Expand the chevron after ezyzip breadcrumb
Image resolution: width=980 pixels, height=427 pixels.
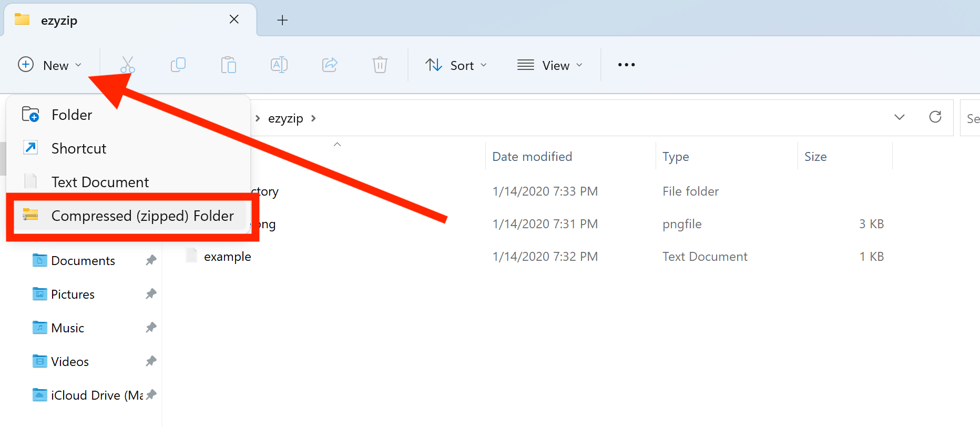pyautogui.click(x=313, y=118)
